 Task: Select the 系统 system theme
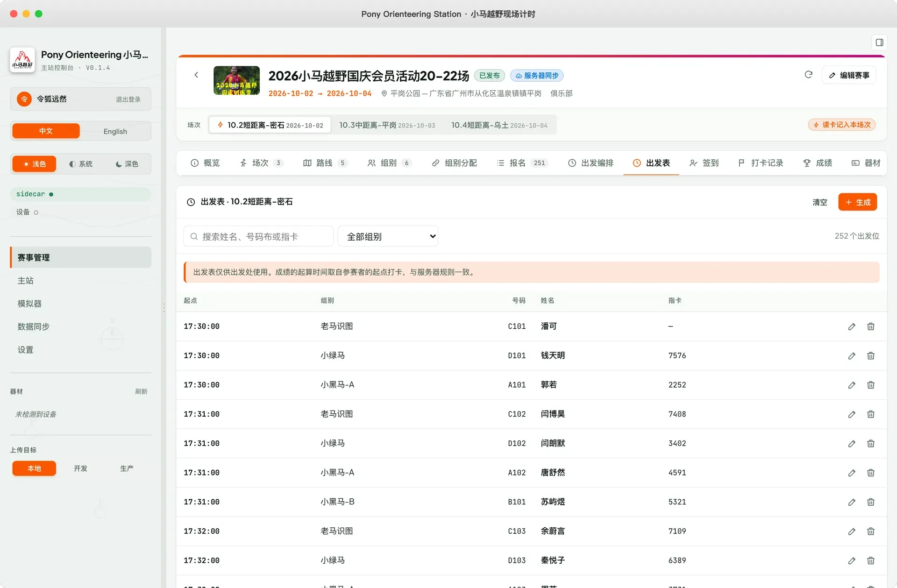(80, 164)
